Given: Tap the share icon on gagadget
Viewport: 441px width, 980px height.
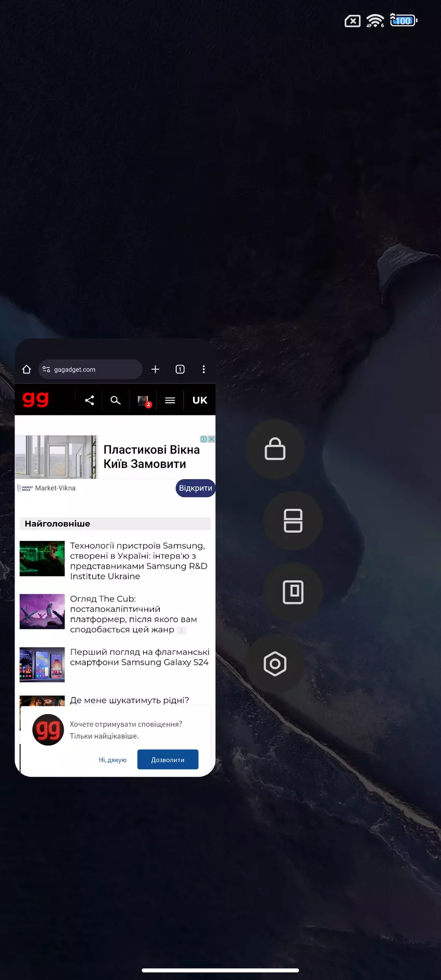Looking at the screenshot, I should (x=89, y=400).
